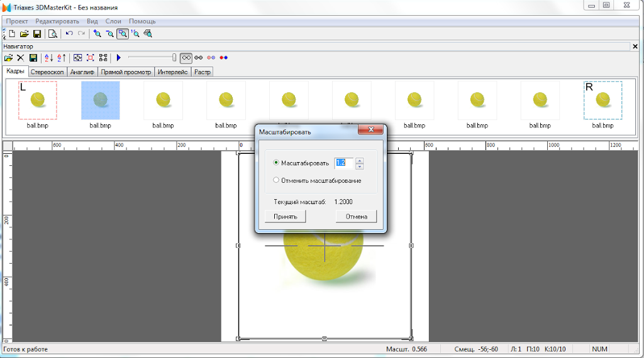
Task: Switch to the Прямой просмотр tab
Action: coord(126,72)
